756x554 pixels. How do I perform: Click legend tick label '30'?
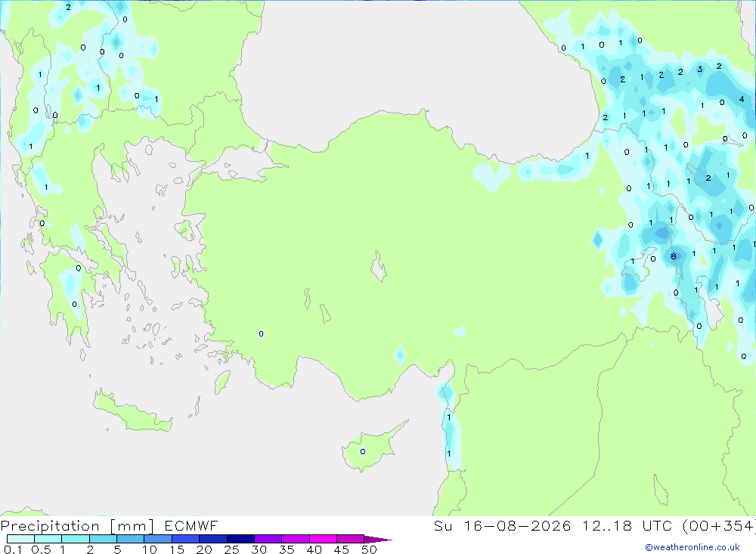[259, 549]
